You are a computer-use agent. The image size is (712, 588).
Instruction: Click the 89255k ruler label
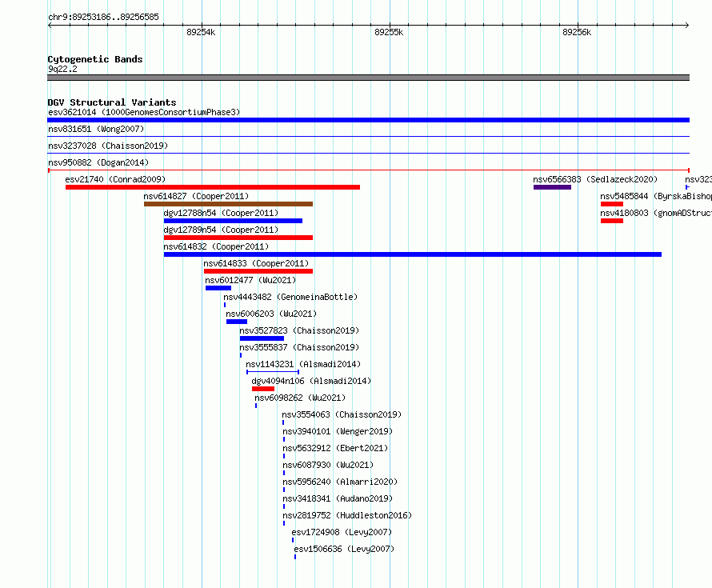pos(389,32)
